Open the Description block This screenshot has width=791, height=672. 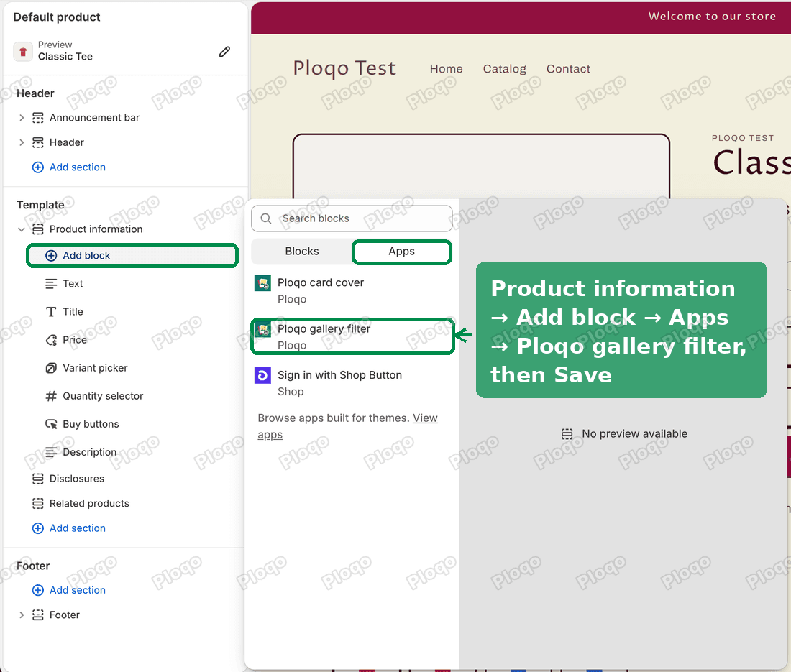tap(132, 452)
